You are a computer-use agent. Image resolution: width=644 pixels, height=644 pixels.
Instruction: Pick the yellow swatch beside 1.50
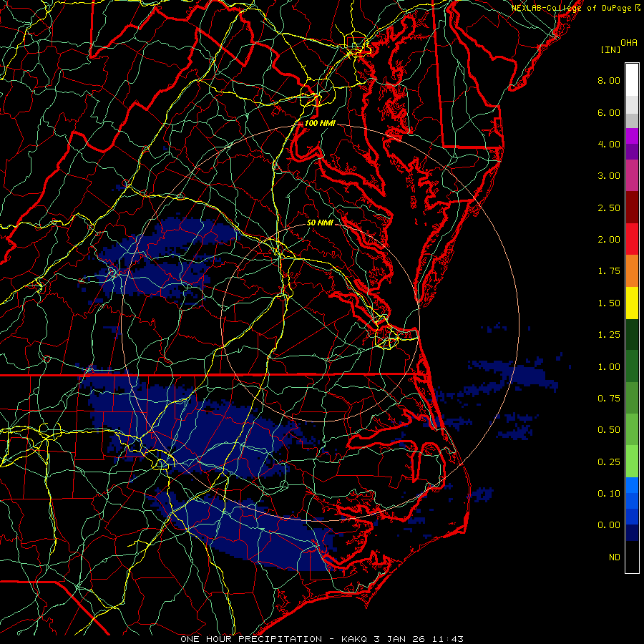632,303
